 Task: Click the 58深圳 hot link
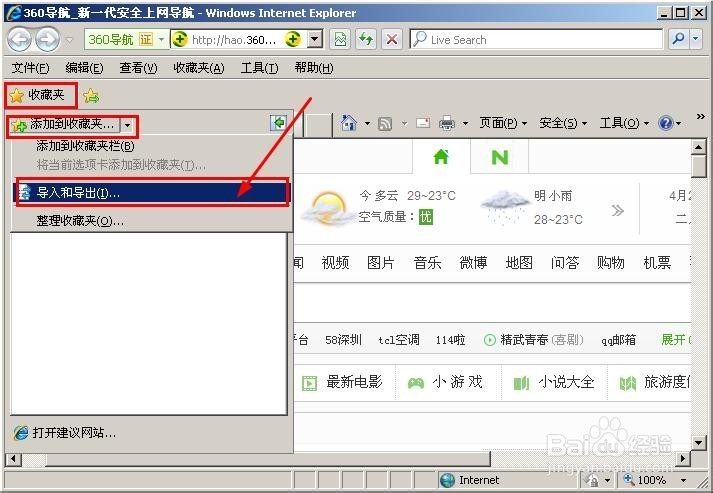(x=343, y=340)
